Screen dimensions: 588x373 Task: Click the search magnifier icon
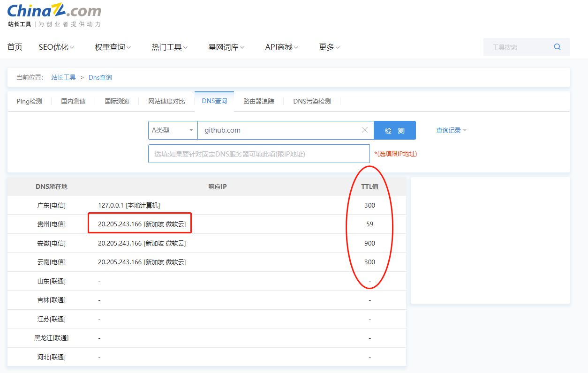pos(557,47)
